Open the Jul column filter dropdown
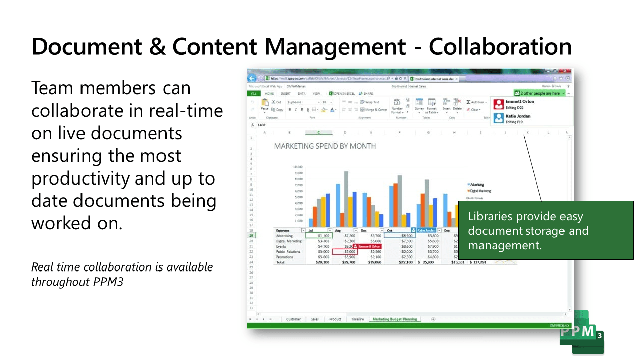The image size is (644, 362). 330,230
